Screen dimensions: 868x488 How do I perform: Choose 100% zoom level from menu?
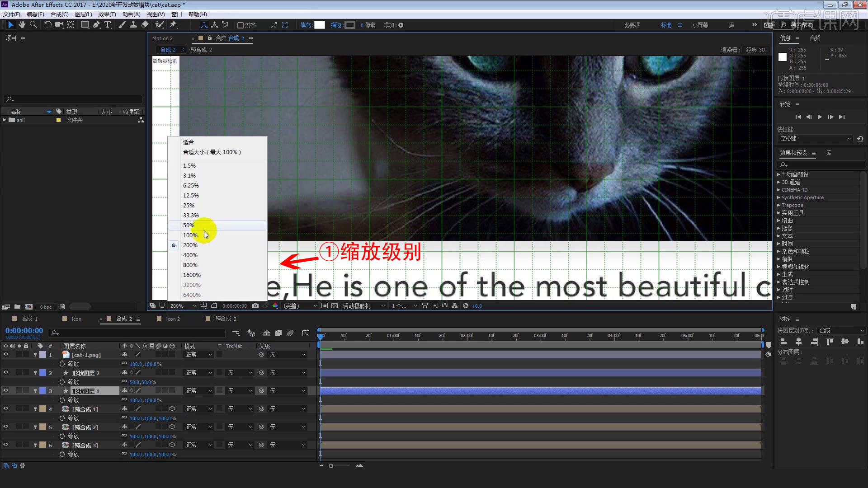click(217, 235)
